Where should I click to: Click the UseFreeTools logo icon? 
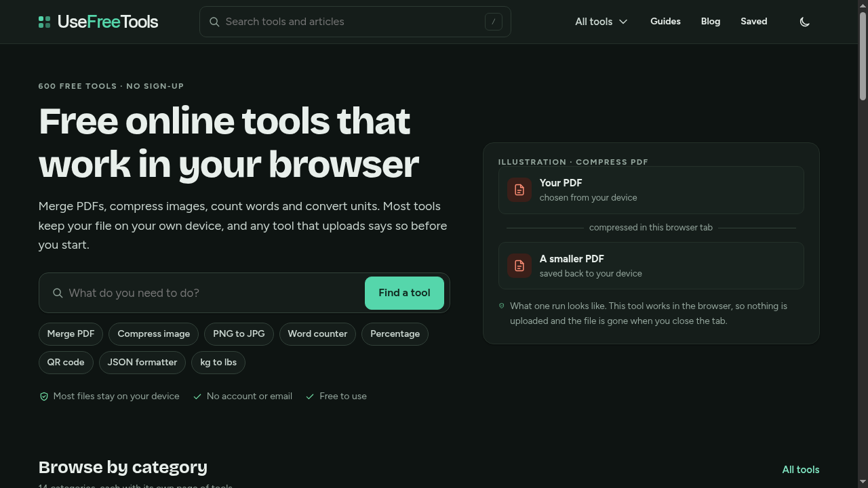pos(45,22)
